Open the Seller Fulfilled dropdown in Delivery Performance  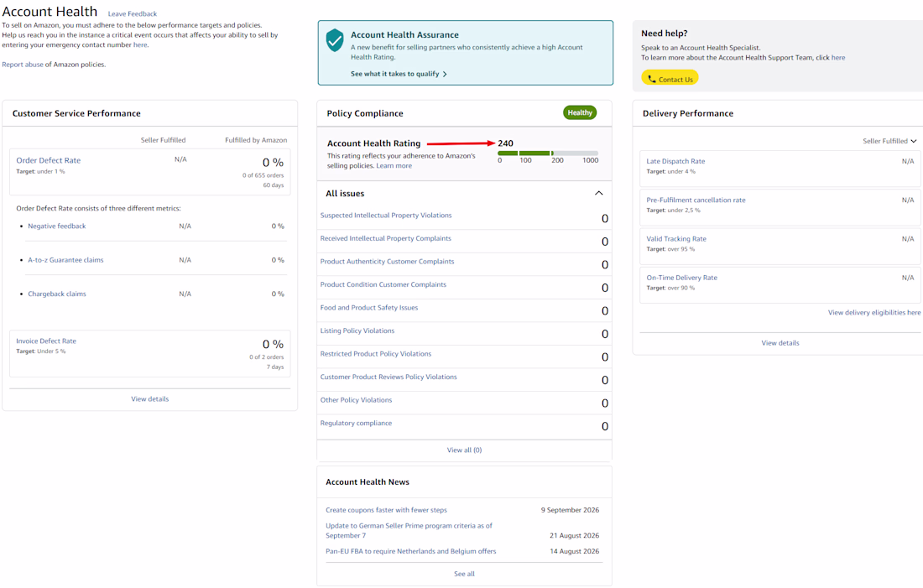[889, 141]
